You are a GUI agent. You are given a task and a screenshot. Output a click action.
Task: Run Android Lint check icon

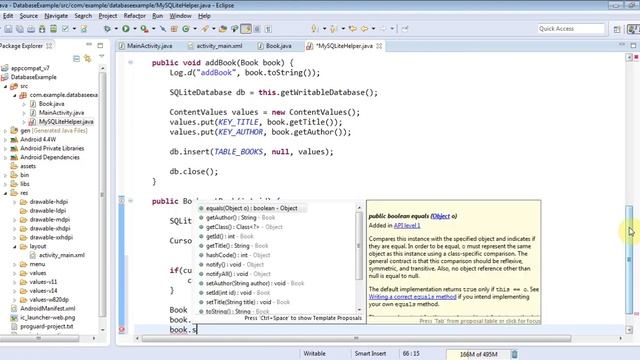pyautogui.click(x=65, y=29)
